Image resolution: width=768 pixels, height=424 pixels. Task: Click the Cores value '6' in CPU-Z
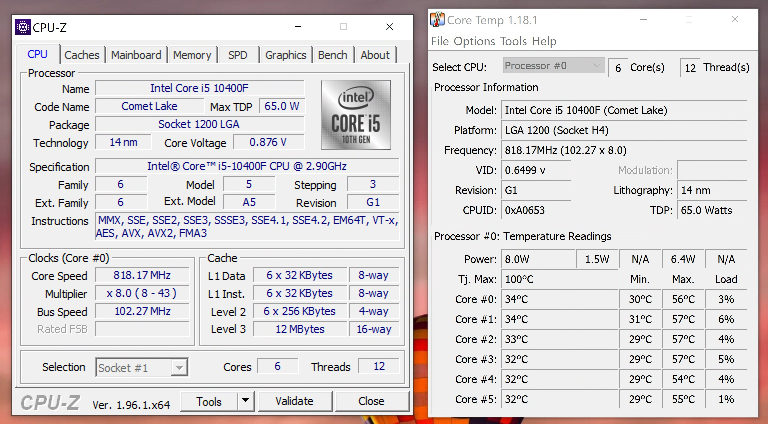coord(277,366)
